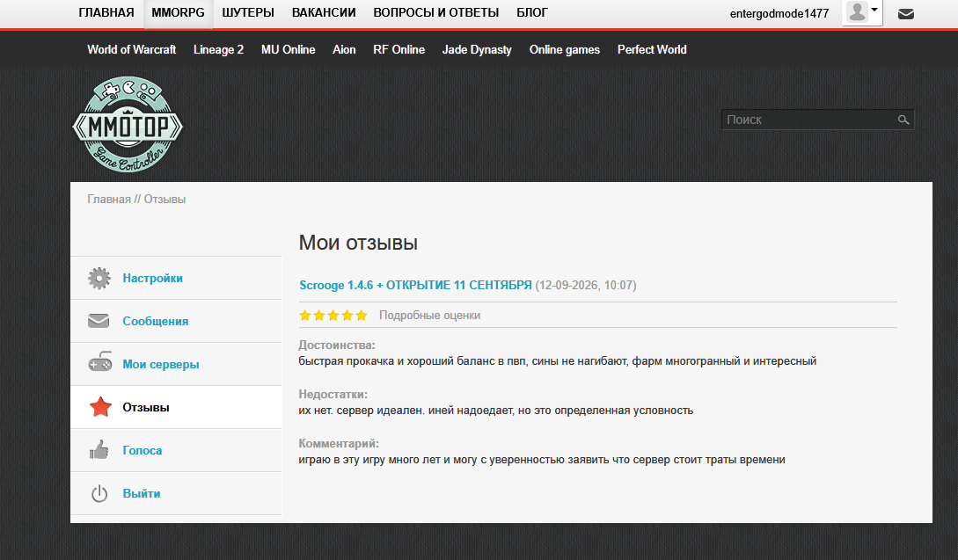This screenshot has width=958, height=560.
Task: Click the MMOTOP logo
Action: (x=128, y=124)
